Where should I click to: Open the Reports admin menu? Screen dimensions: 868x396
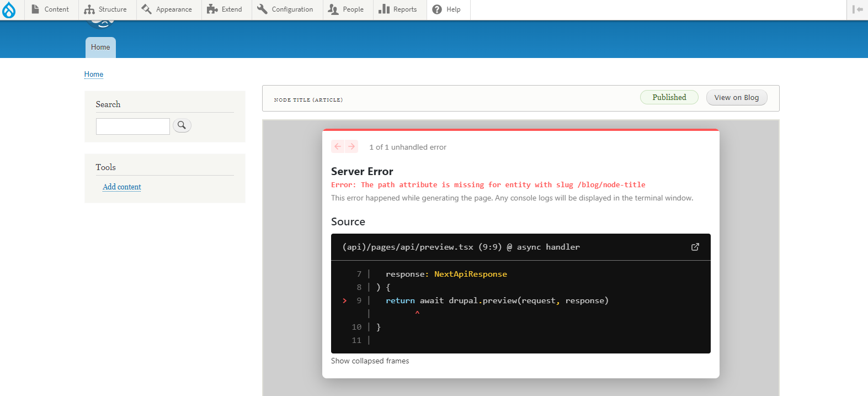[x=398, y=9]
